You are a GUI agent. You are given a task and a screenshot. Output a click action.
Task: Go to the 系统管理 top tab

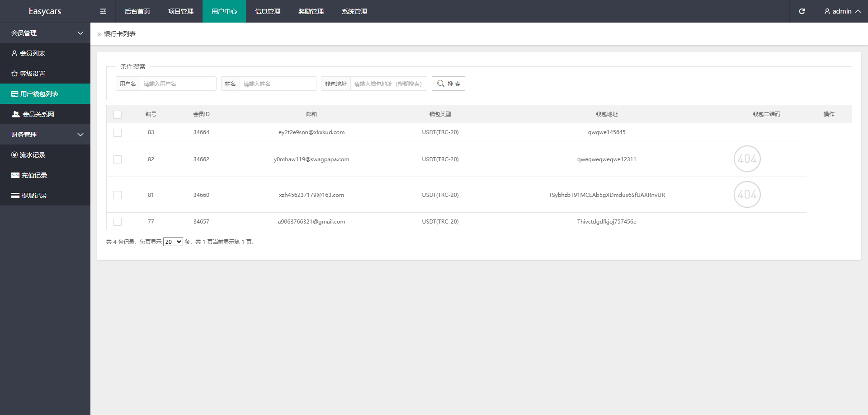(x=354, y=11)
